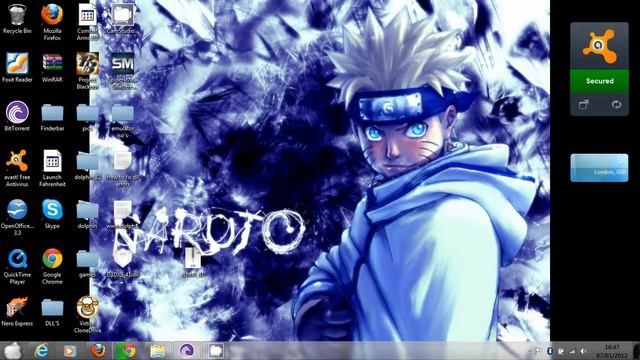The width and height of the screenshot is (640, 360).
Task: Click the avast logo in the gadget
Action: tap(599, 46)
